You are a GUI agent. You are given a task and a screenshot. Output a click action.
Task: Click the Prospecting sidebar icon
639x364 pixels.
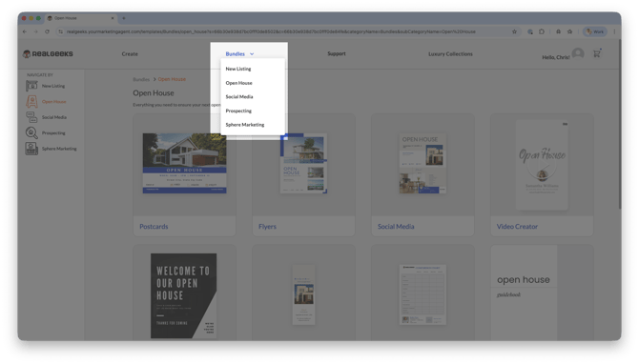point(31,132)
